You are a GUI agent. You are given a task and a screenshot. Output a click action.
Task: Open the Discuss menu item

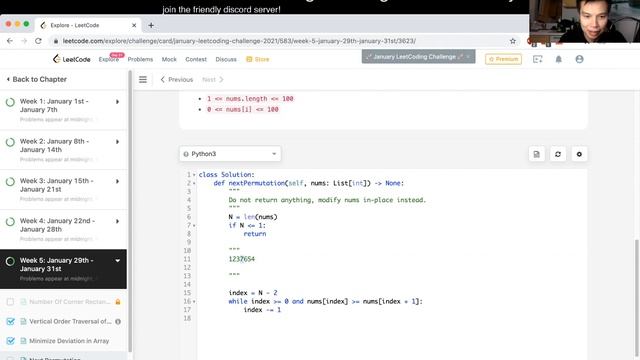[226, 59]
